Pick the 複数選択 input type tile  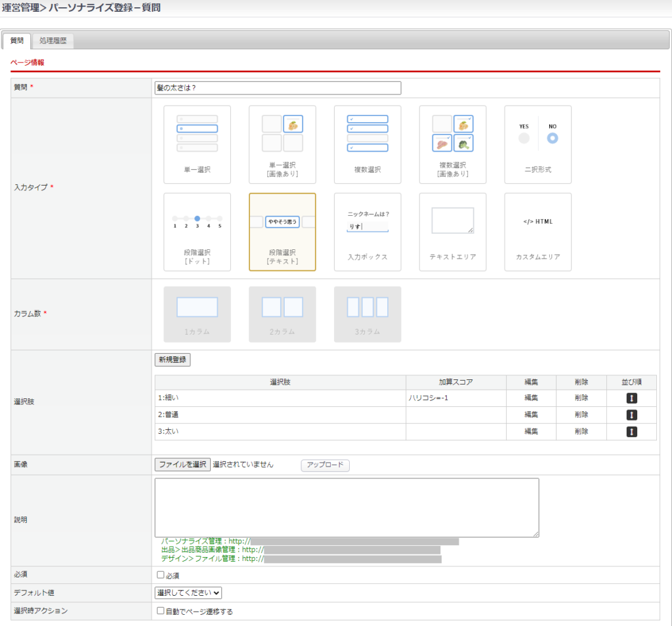pos(367,144)
